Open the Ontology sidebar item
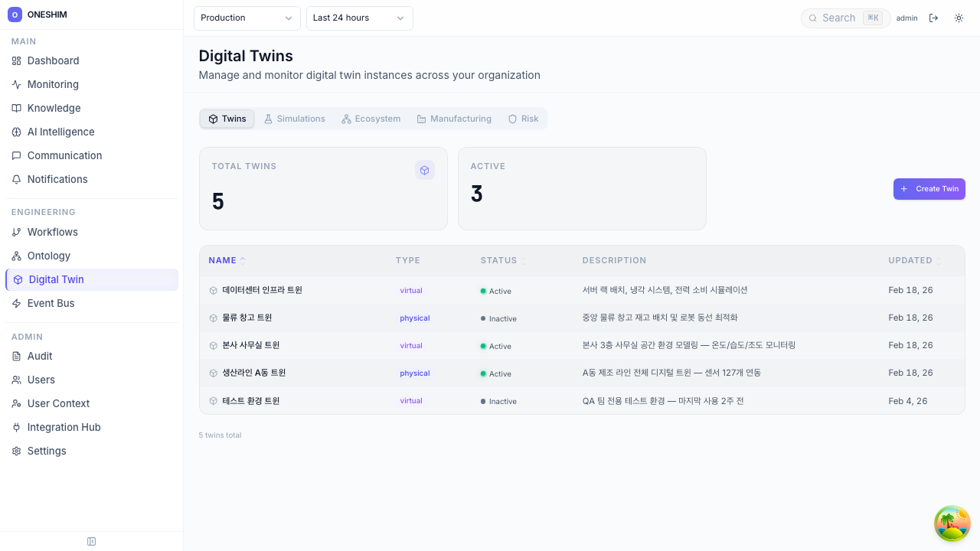980x551 pixels. click(x=48, y=256)
